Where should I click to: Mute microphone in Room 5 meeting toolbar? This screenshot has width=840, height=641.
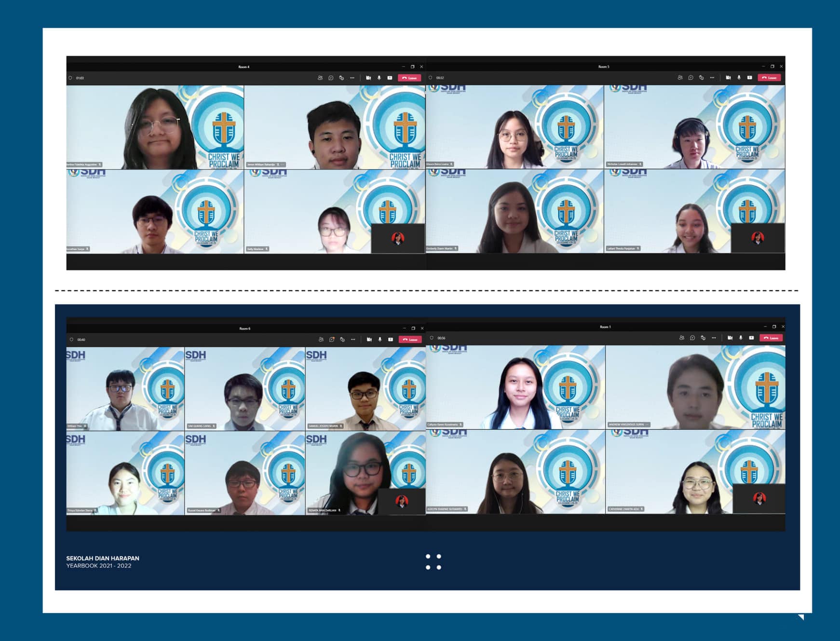tap(739, 78)
